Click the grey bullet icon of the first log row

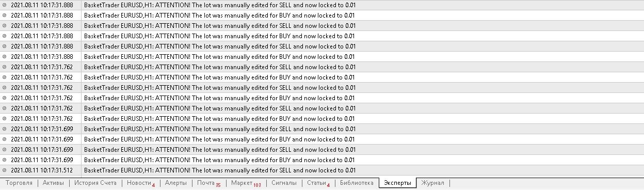point(5,5)
